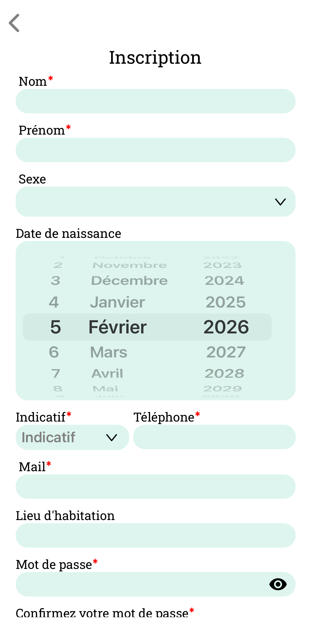Click the Lieu d'habitation field
This screenshot has width=311, height=644.
pos(155,535)
